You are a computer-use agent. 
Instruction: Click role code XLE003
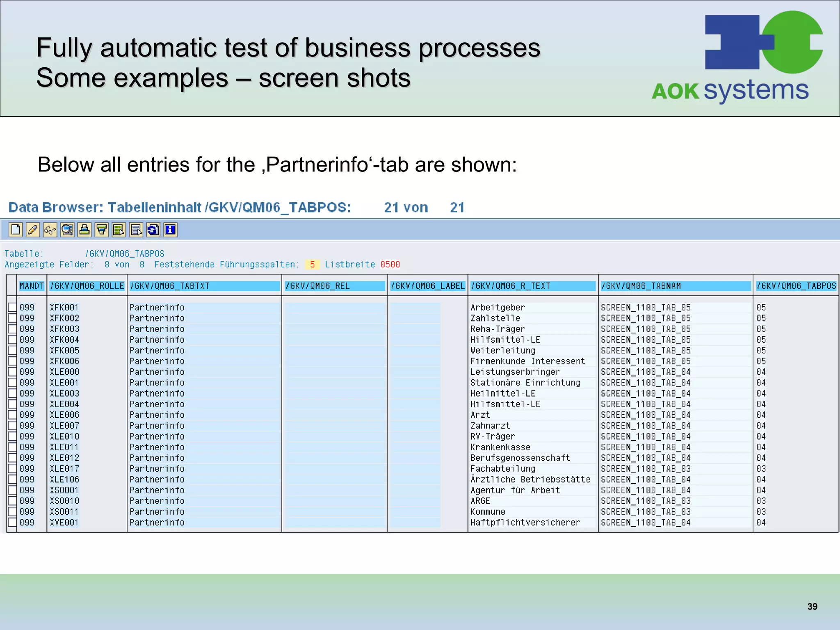click(64, 393)
